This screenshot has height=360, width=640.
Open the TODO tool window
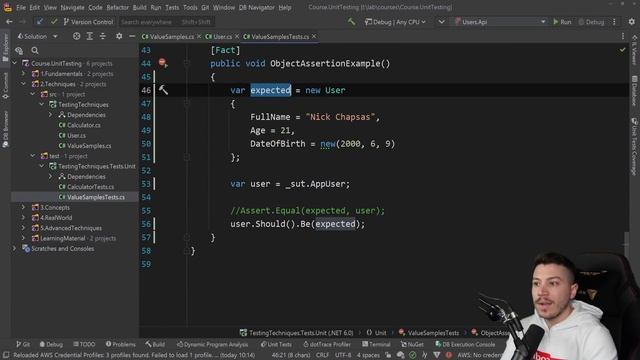click(84, 344)
